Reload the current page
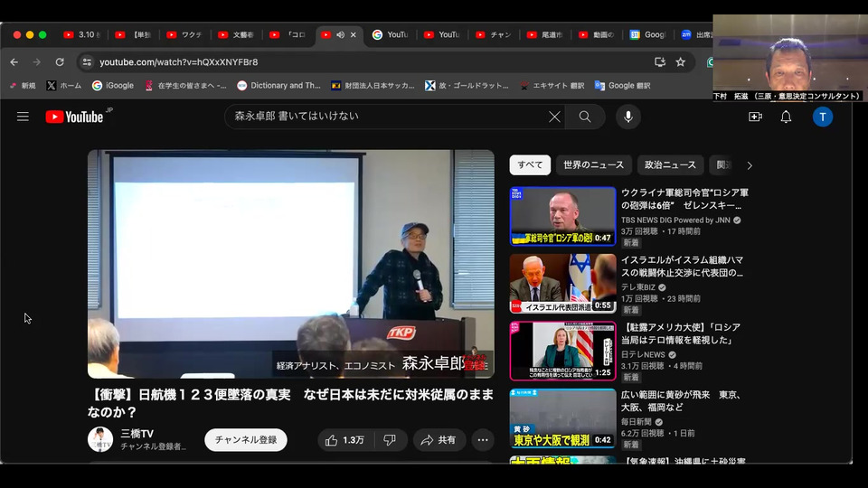The image size is (868, 488). pyautogui.click(x=60, y=62)
